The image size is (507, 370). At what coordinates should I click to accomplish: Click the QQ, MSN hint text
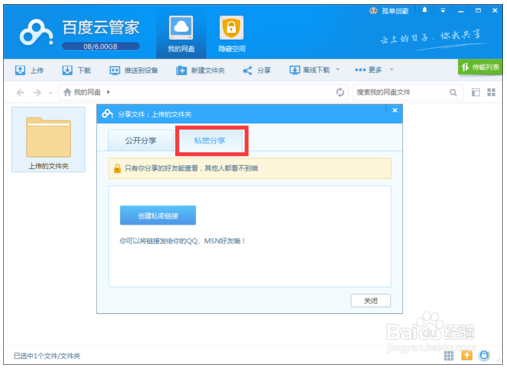[x=182, y=241]
